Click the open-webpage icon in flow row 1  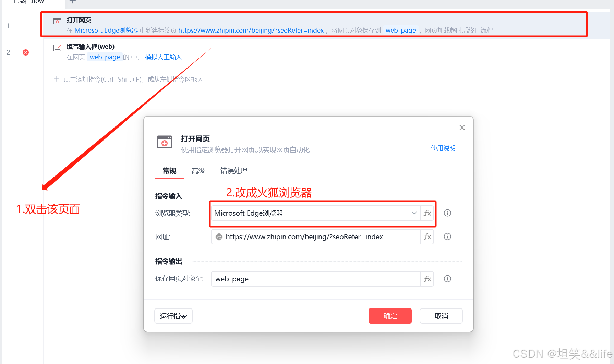pos(57,21)
